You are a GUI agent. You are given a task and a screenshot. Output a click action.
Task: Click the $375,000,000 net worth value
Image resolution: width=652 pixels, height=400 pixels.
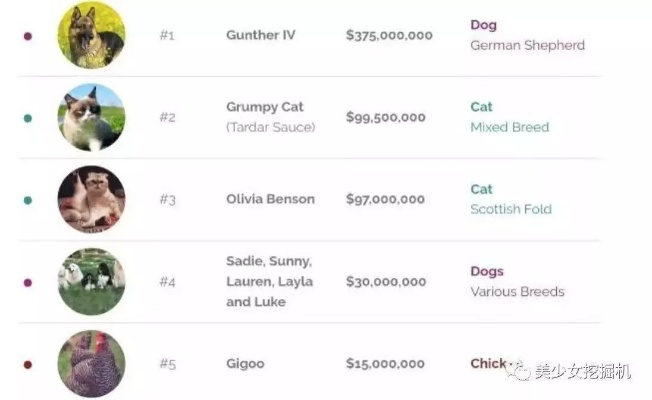[x=389, y=35]
